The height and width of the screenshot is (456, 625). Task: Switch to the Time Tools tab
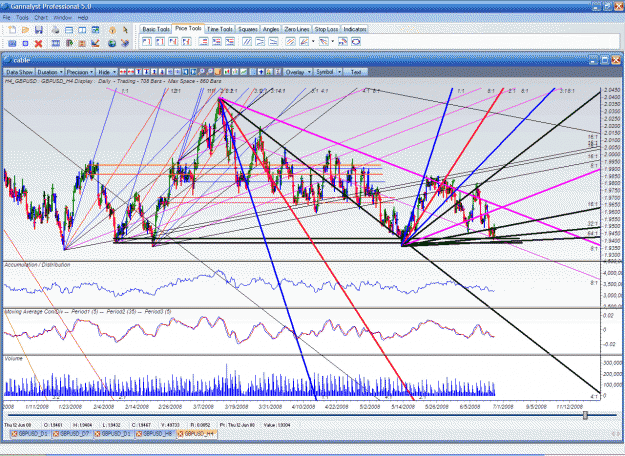(x=220, y=29)
